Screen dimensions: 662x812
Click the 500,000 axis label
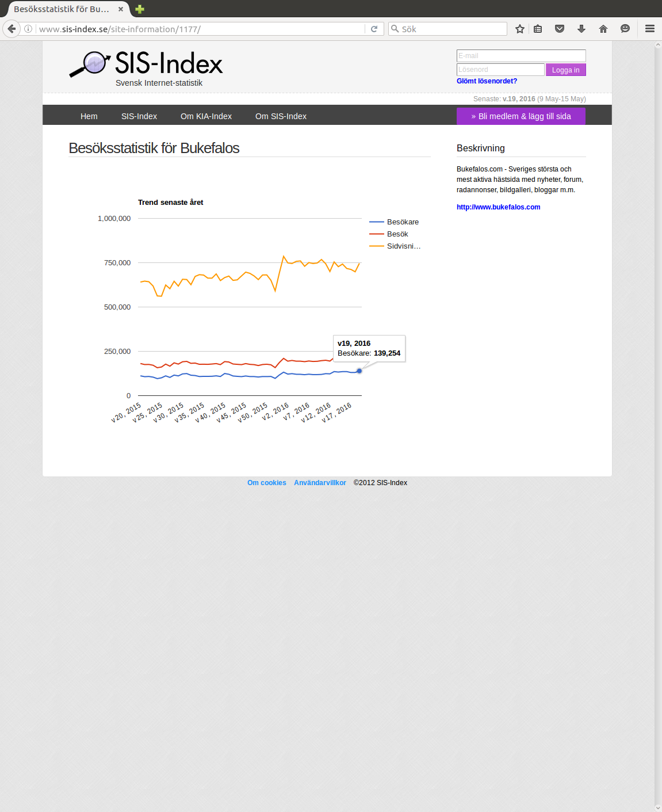tap(117, 307)
